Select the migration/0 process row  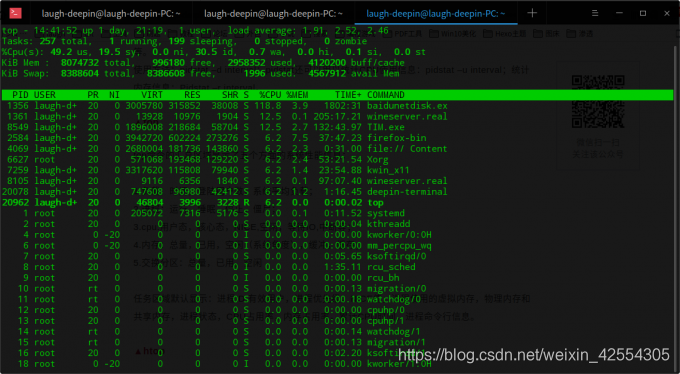point(337,289)
